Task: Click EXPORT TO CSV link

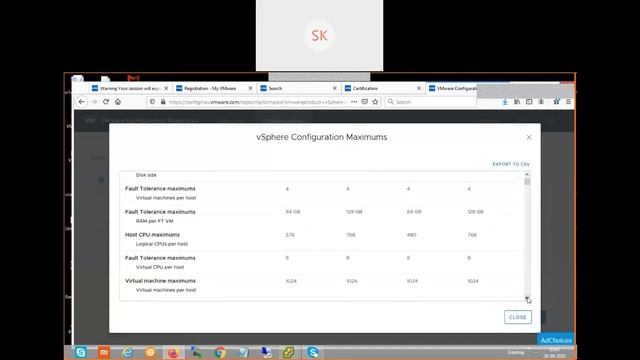Action: pyautogui.click(x=511, y=164)
